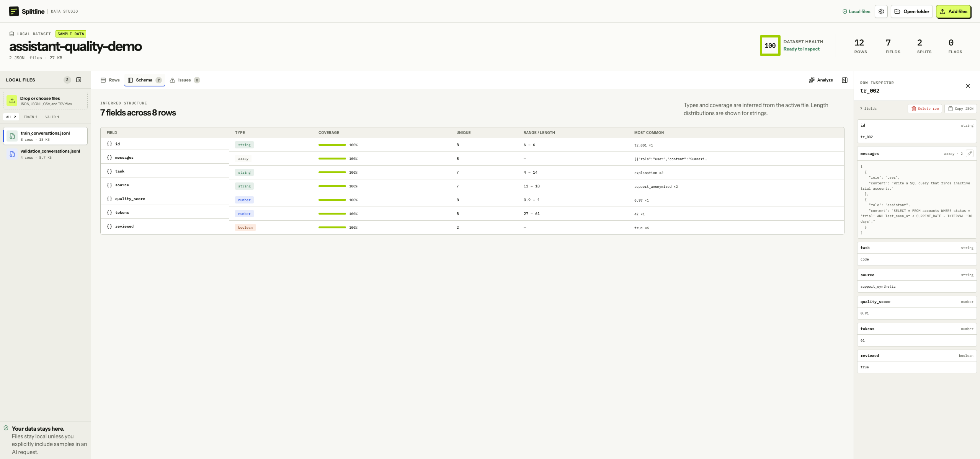Toggle the right inspector panel icon
The height and width of the screenshot is (459, 980).
pos(844,80)
